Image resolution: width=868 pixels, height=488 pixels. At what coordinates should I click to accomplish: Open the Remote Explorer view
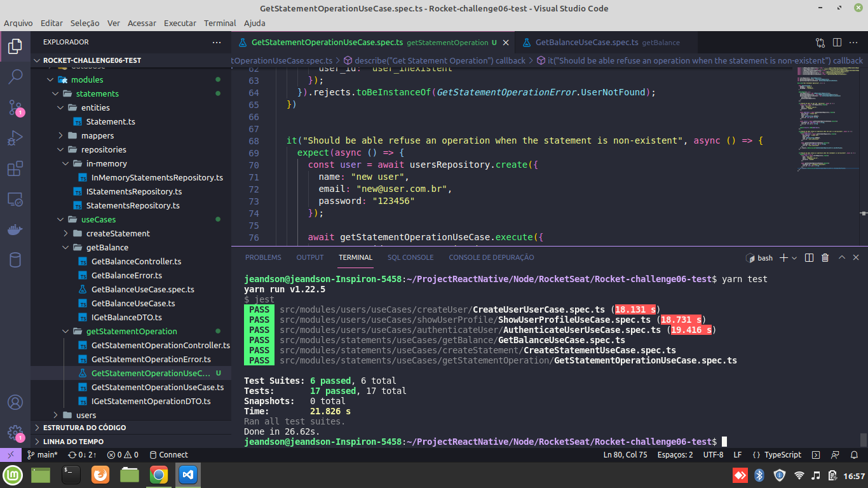[x=15, y=199]
